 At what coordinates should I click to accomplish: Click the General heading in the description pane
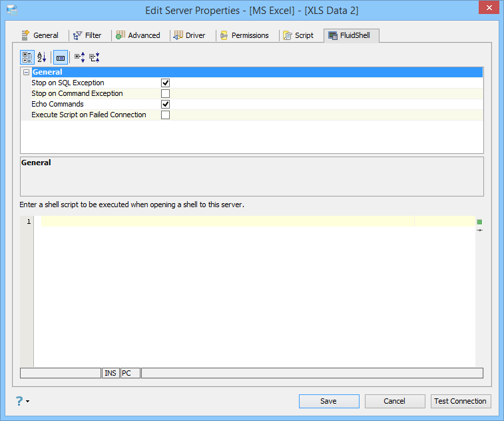click(36, 163)
